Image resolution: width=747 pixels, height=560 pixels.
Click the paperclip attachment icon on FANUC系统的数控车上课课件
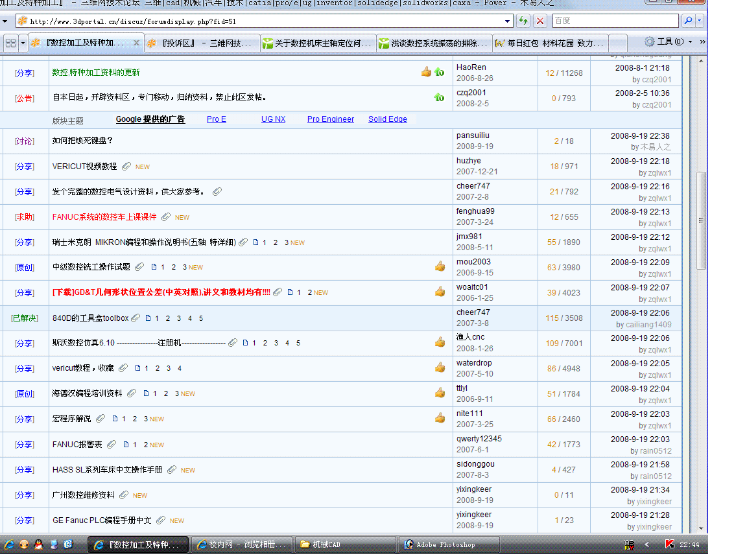[165, 216]
